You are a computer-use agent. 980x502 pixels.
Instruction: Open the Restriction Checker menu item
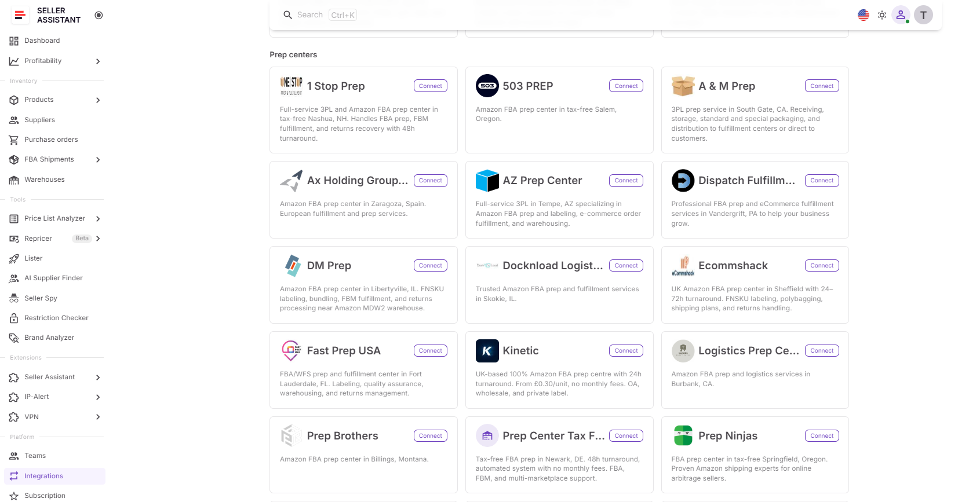(54, 318)
